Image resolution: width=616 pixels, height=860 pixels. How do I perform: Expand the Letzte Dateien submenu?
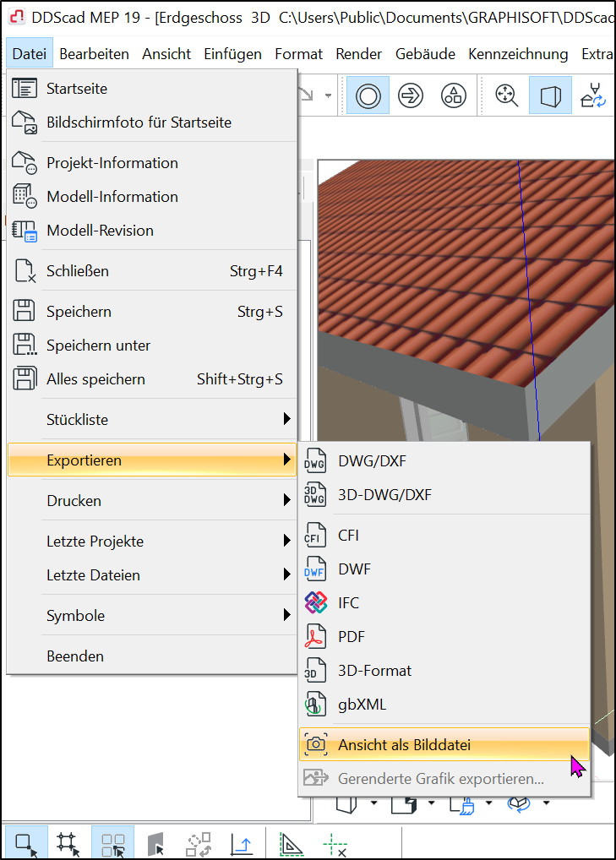point(152,575)
